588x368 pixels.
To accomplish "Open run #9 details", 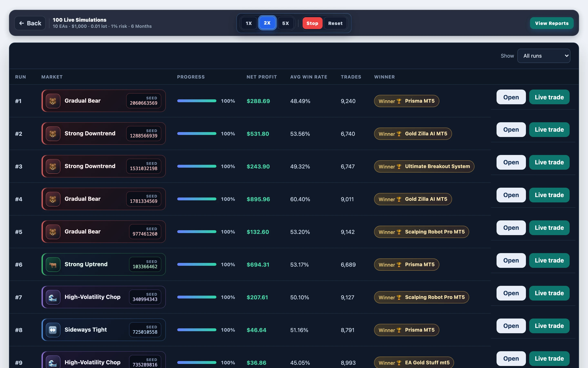I will 511,359.
